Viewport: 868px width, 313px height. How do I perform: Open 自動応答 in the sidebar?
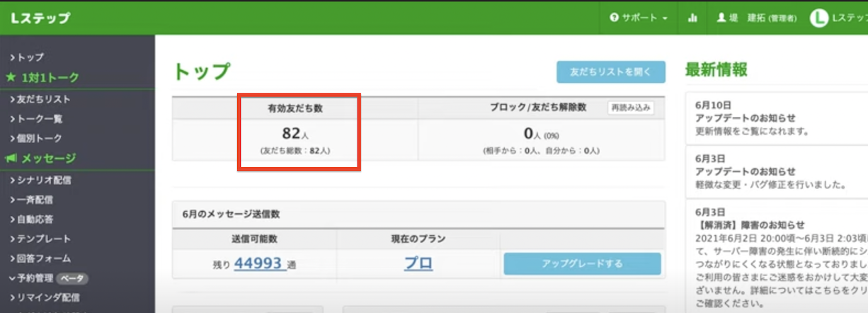click(x=32, y=220)
